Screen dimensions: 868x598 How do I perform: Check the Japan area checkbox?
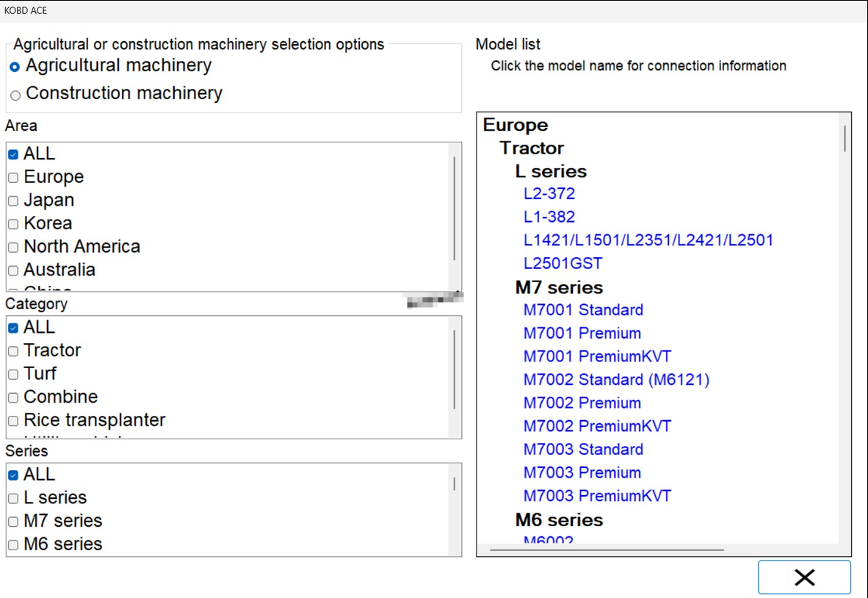coord(13,201)
